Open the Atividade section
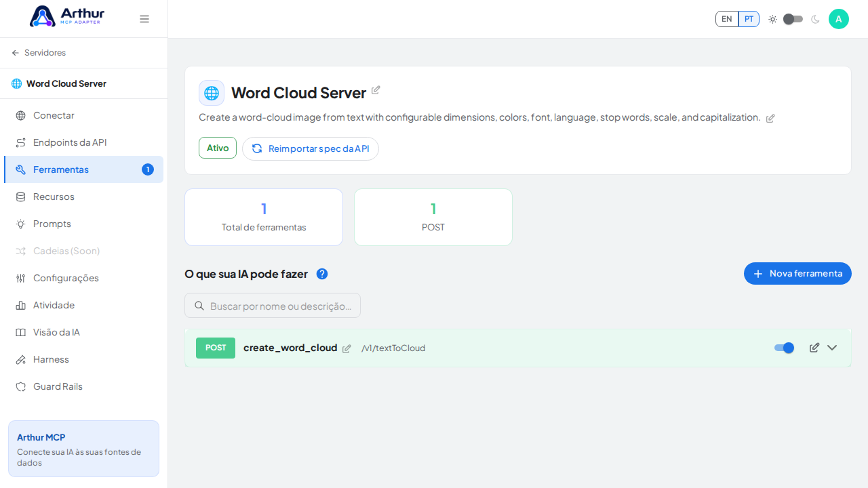Screen dimensions: 868x488 point(83,305)
